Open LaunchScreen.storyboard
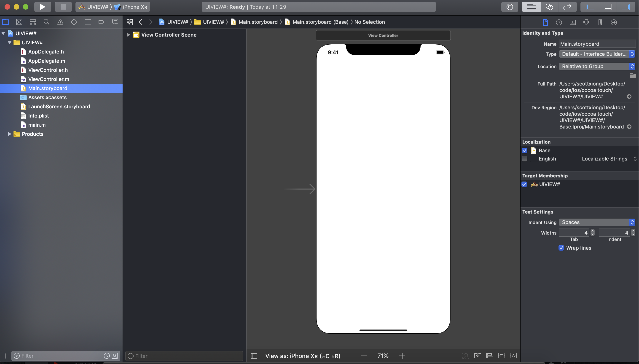 tap(59, 107)
